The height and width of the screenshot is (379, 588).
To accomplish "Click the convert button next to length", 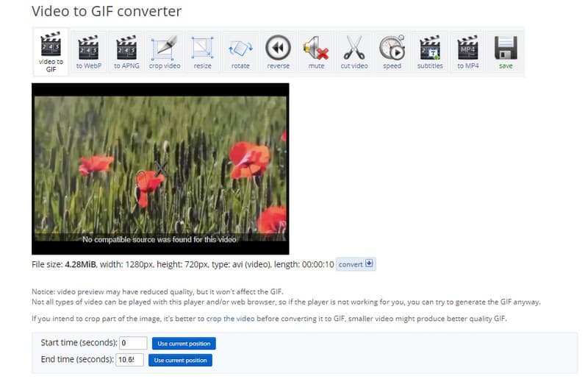I will 356,264.
